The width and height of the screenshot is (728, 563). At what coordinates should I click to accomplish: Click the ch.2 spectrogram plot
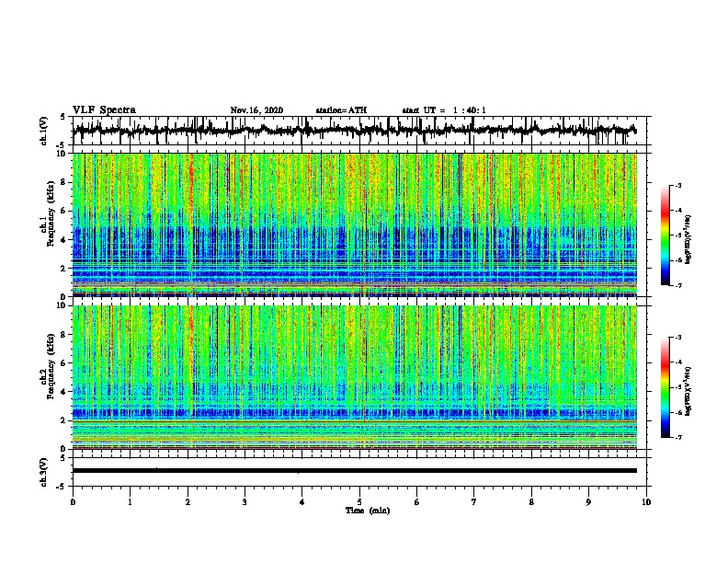(355, 377)
